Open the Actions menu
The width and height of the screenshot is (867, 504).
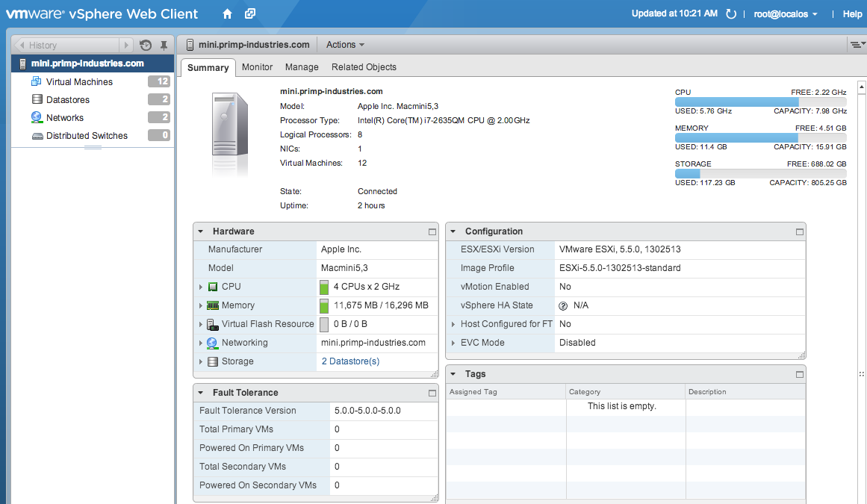[344, 44]
